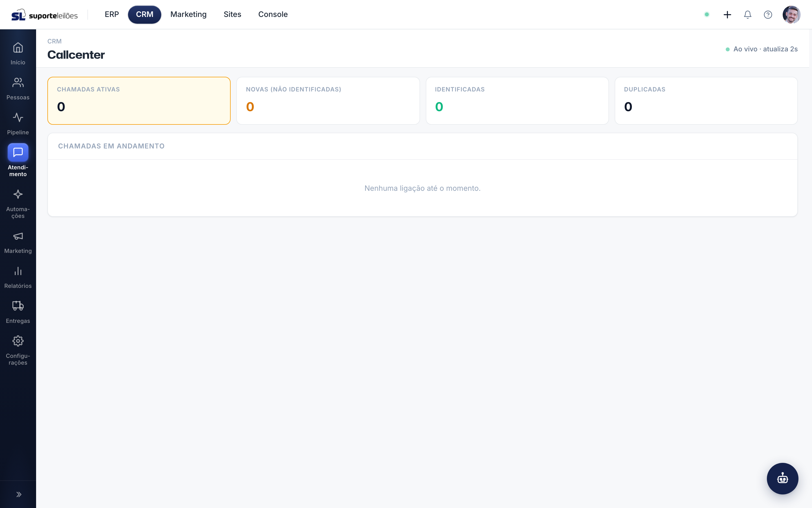Select the Duplicadas card

tap(706, 101)
